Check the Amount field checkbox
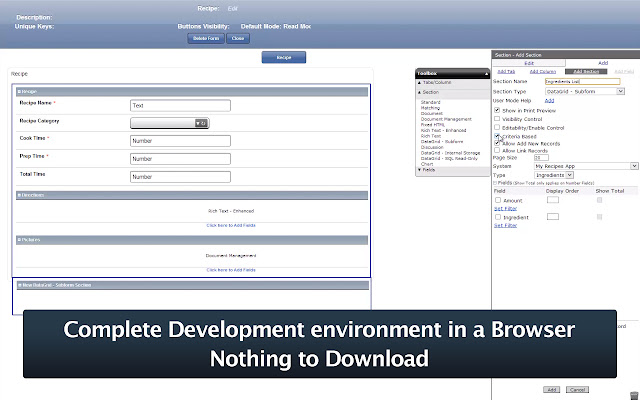 pos(498,200)
